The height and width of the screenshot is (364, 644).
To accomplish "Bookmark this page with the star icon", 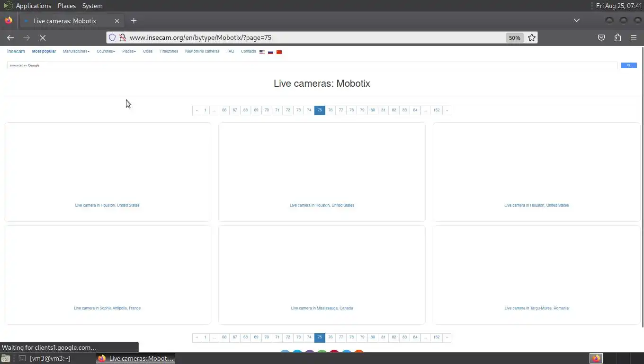I will coord(532,37).
